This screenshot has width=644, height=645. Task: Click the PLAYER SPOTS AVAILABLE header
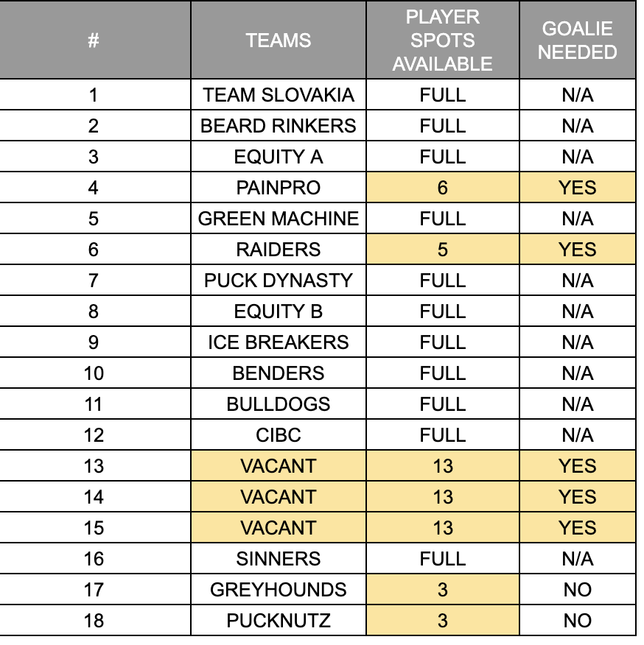click(x=443, y=40)
